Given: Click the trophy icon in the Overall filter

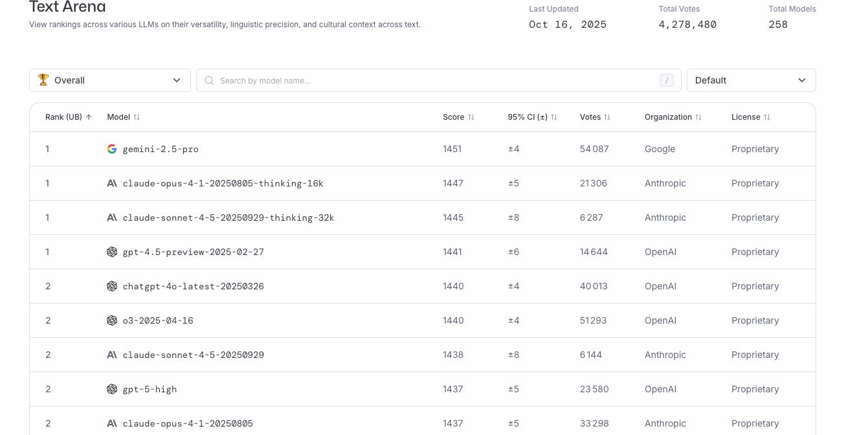Looking at the screenshot, I should click(43, 80).
